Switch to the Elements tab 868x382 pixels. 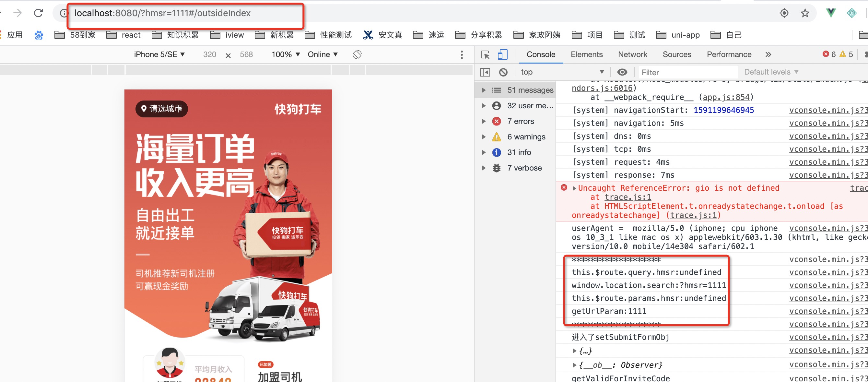(x=586, y=54)
